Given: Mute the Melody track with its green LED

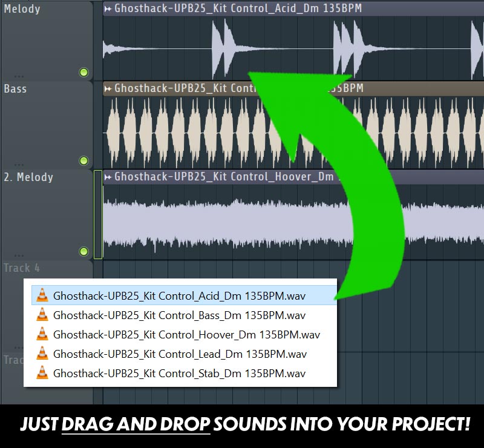Looking at the screenshot, I should (83, 72).
